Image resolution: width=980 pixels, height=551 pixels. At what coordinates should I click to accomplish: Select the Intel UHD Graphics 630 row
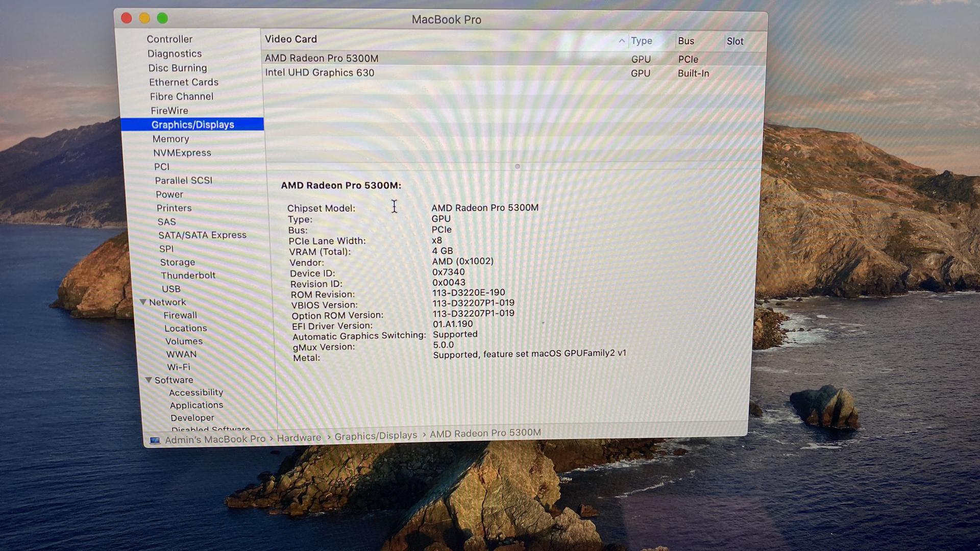tap(513, 73)
